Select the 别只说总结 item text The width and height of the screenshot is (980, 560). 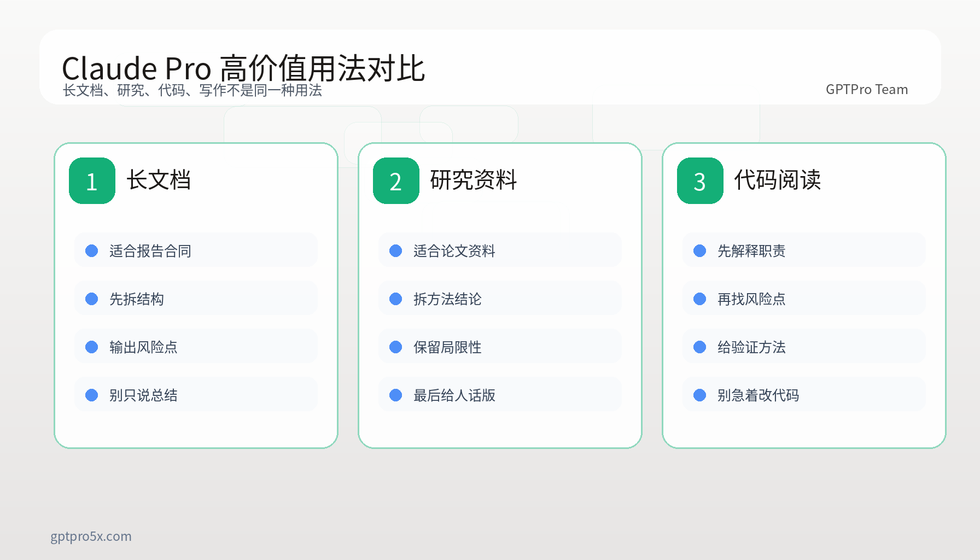point(143,395)
